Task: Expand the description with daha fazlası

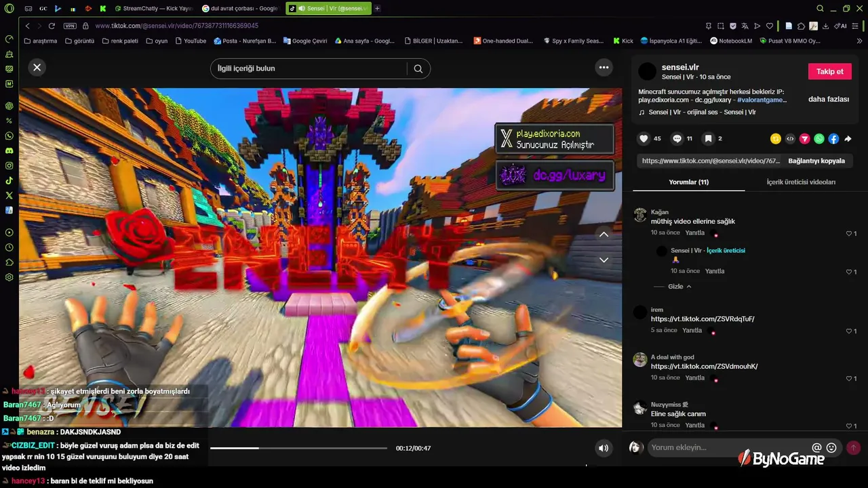Action: tap(829, 99)
